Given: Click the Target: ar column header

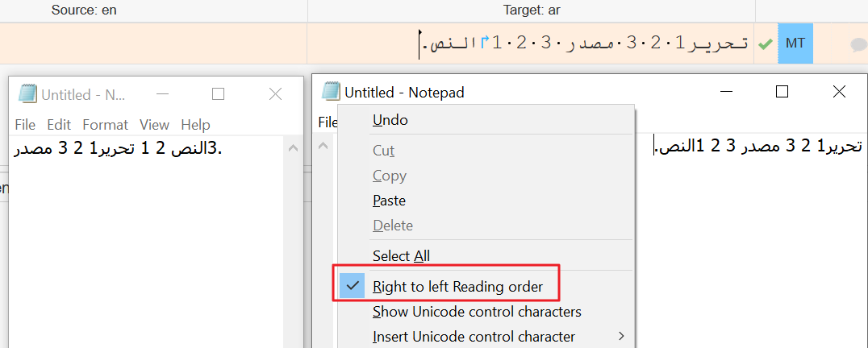Looking at the screenshot, I should coord(532,10).
